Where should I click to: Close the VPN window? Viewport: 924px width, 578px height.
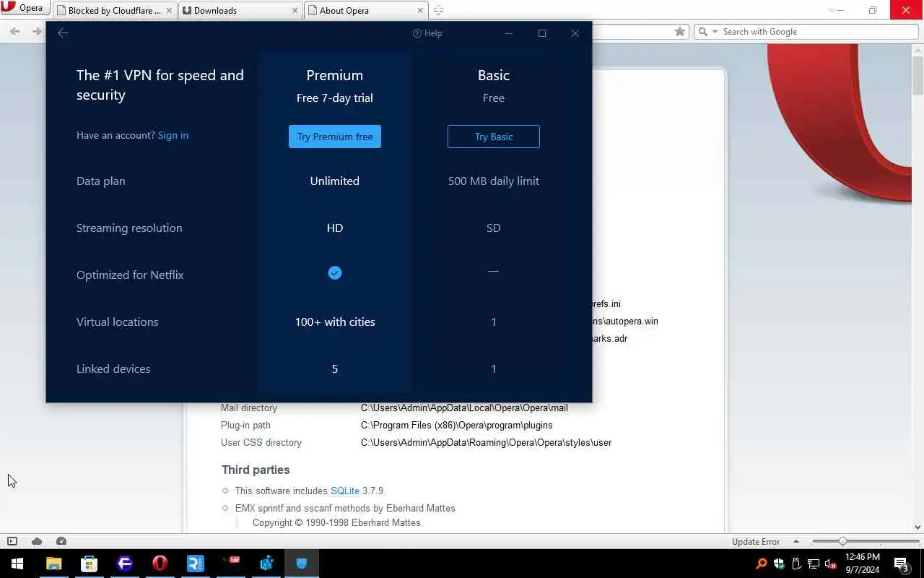point(575,33)
